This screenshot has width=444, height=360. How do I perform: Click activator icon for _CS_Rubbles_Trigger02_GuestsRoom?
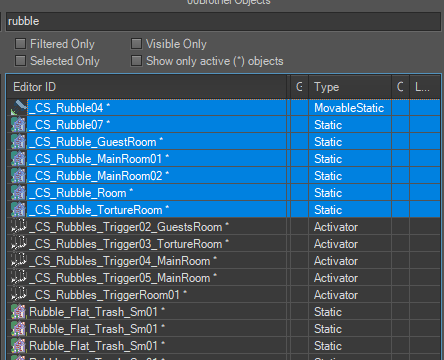(x=19, y=227)
